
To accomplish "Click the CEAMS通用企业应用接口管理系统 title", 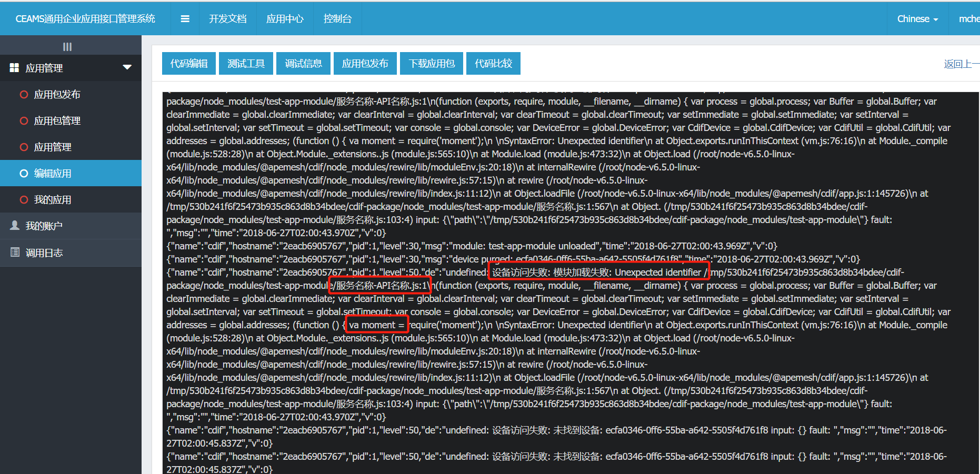I will tap(85, 19).
